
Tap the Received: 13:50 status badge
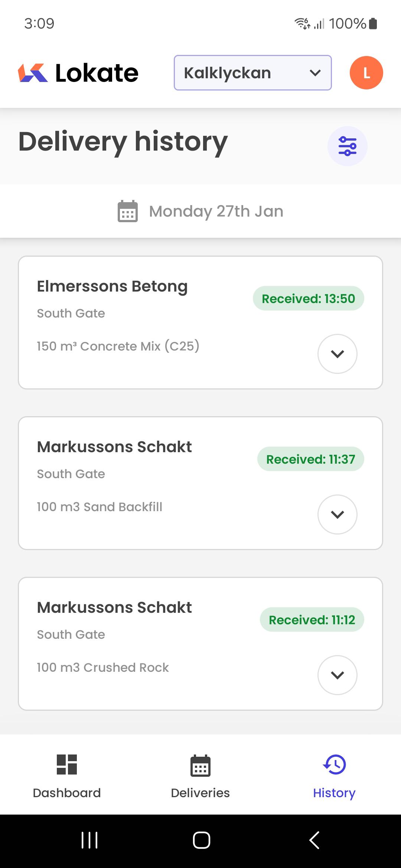click(308, 298)
